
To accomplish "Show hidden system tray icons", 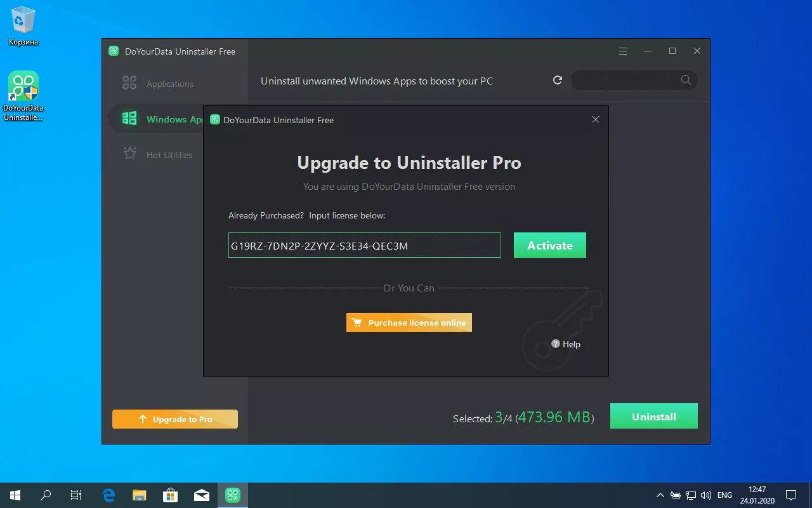I will (660, 495).
